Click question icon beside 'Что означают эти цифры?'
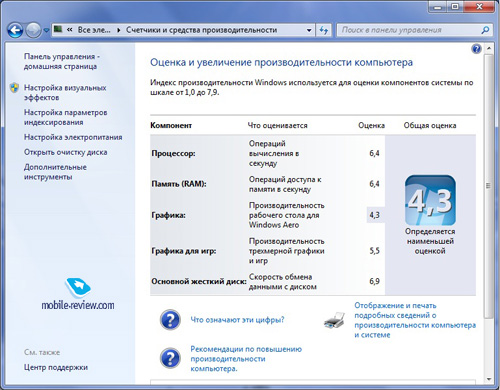 (x=170, y=320)
